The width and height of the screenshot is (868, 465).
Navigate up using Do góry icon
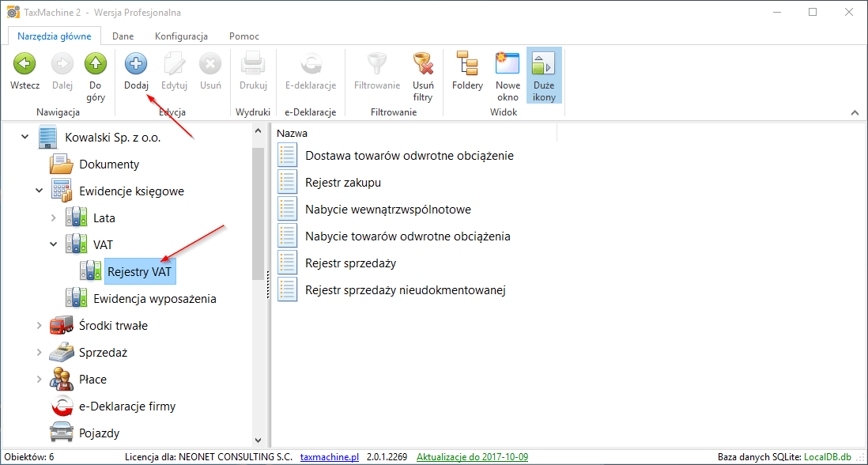point(96,65)
